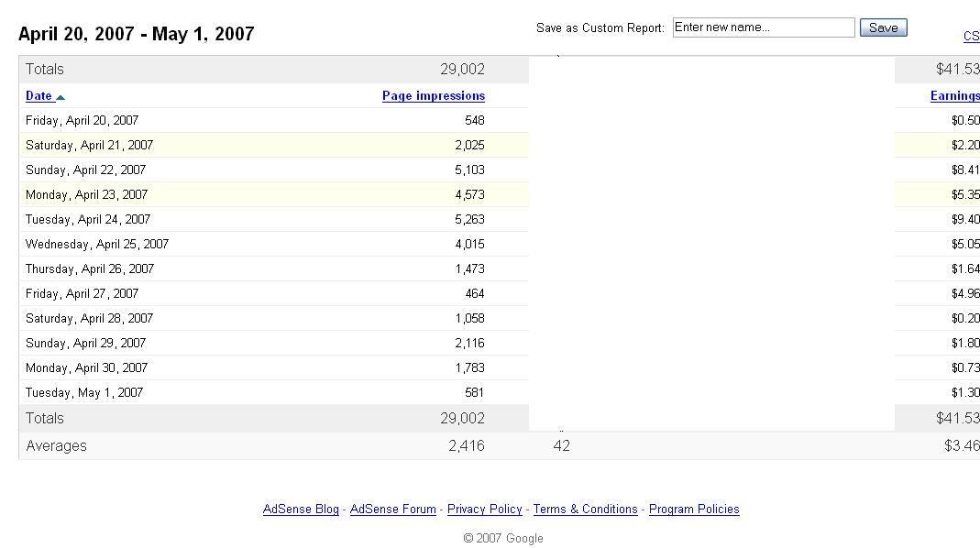Image resolution: width=980 pixels, height=548 pixels.
Task: Focus the custom report name field
Action: (x=763, y=27)
